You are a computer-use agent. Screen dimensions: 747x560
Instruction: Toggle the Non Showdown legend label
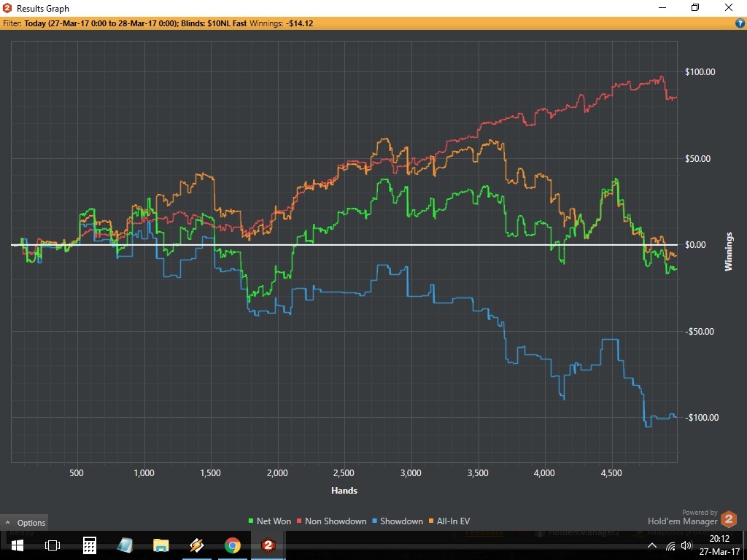click(336, 521)
